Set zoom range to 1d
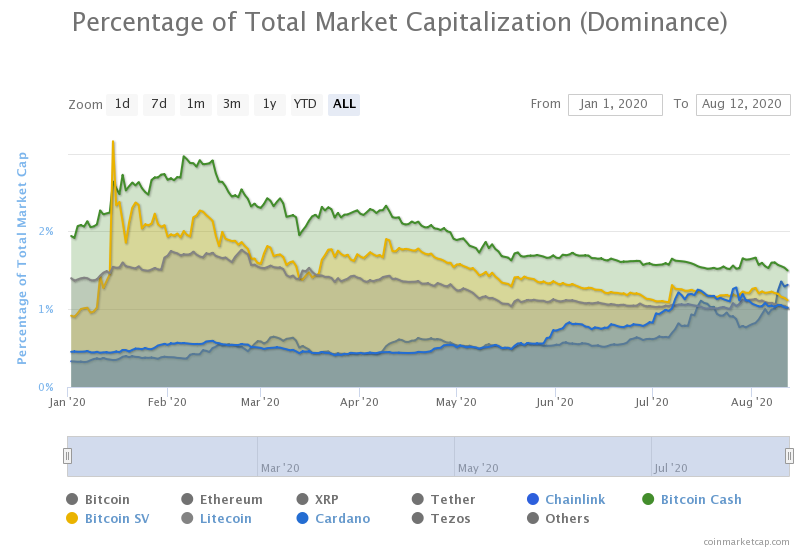 click(x=122, y=104)
